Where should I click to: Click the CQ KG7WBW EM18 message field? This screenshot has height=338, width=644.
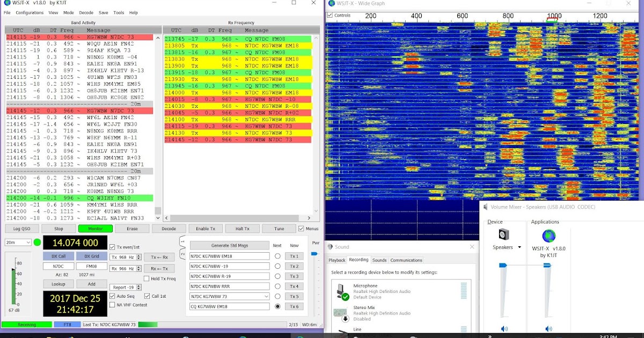pyautogui.click(x=229, y=306)
